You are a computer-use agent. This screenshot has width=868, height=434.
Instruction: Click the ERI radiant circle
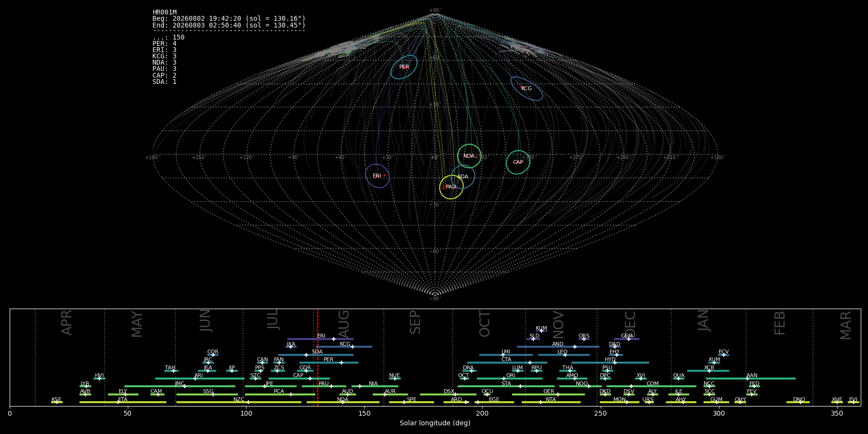tap(377, 176)
